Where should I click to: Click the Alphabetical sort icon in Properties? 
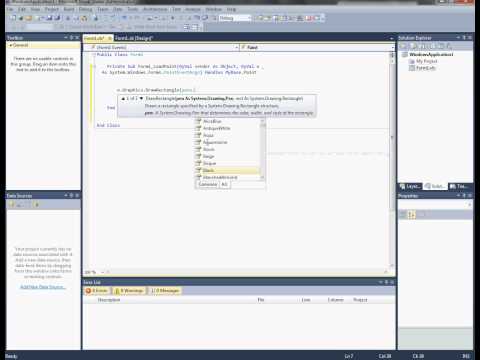click(x=412, y=215)
